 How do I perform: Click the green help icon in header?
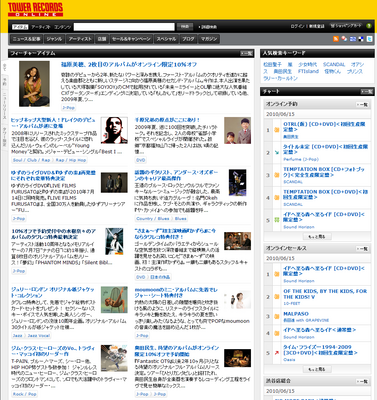coord(369,26)
